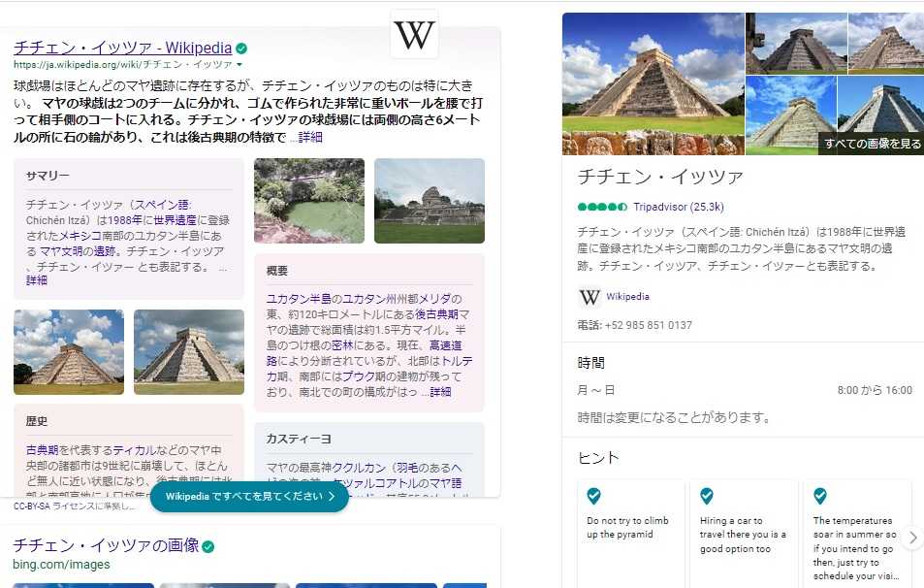
Task: Click the chevron on the Wikipedia see-all button
Action: pyautogui.click(x=332, y=497)
